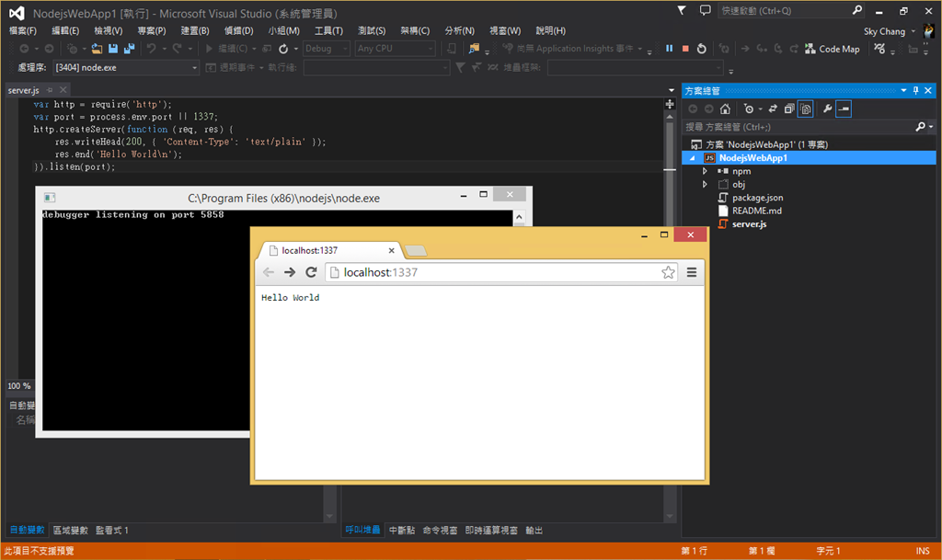This screenshot has width=942, height=560.
Task: Open the 偵錯(D) menu
Action: tap(238, 30)
